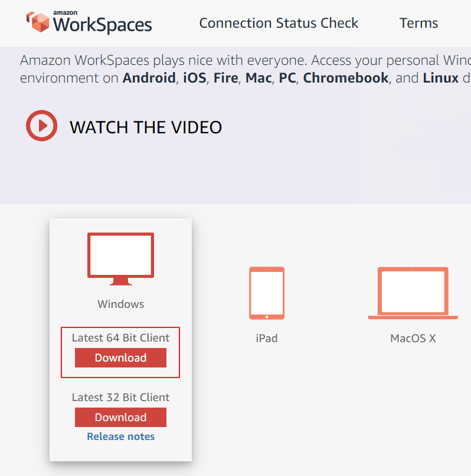The height and width of the screenshot is (476, 471).
Task: Click the WATCH THE VIDEO text
Action: 146,127
